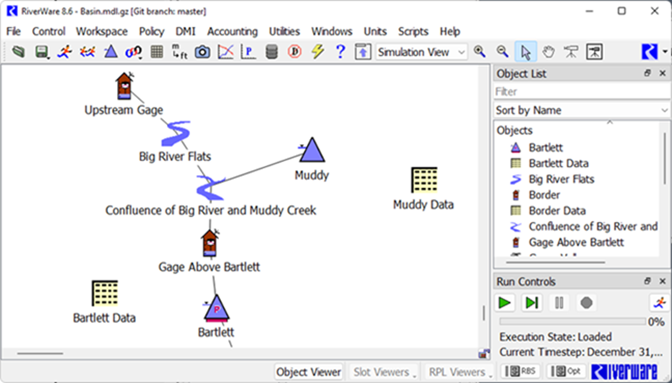Open the Simulation View dropdown
Screen dimensions: 672x383
421,52
